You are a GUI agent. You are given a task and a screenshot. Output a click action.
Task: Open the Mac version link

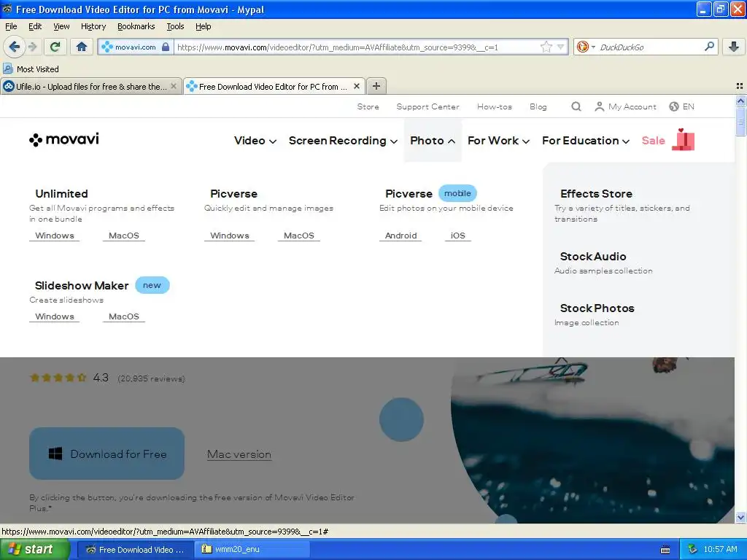(239, 454)
